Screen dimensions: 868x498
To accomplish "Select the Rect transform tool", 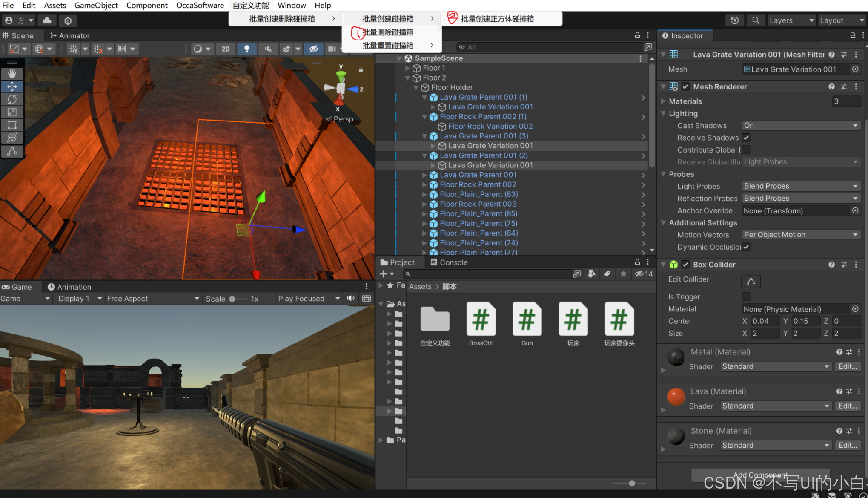I will coord(12,124).
